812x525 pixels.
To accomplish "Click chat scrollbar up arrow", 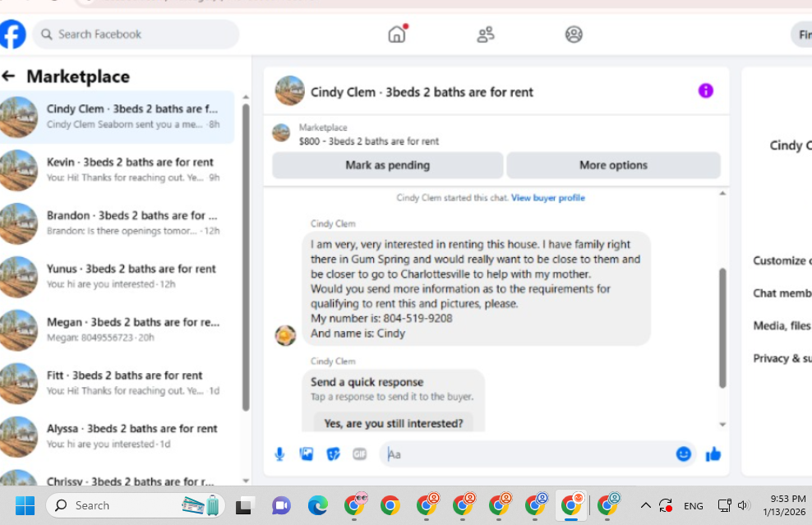I will coord(722,193).
